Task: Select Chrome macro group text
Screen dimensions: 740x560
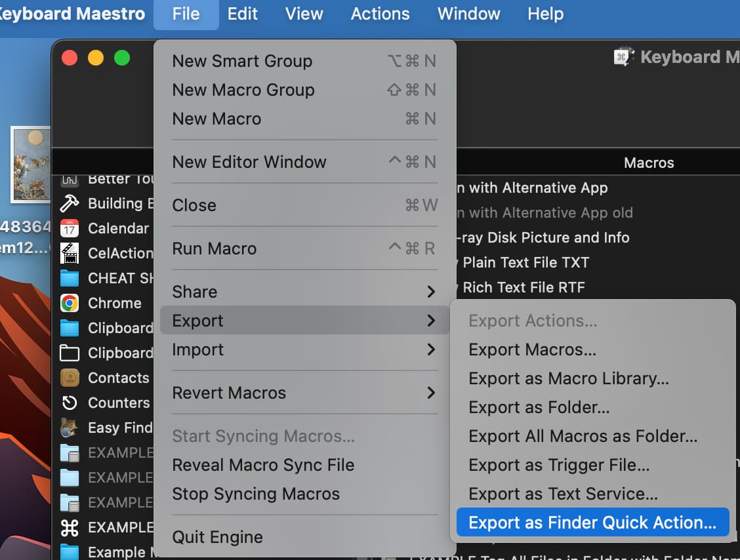Action: [x=115, y=303]
